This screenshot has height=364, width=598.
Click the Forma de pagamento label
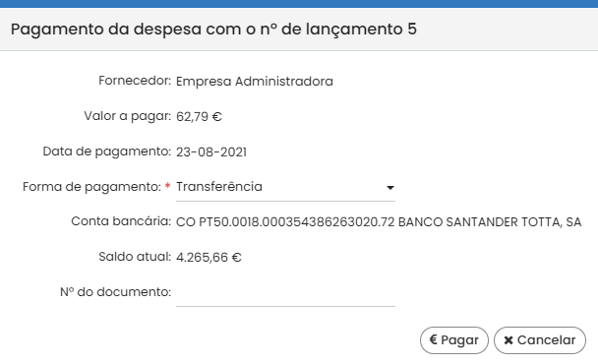point(91,187)
